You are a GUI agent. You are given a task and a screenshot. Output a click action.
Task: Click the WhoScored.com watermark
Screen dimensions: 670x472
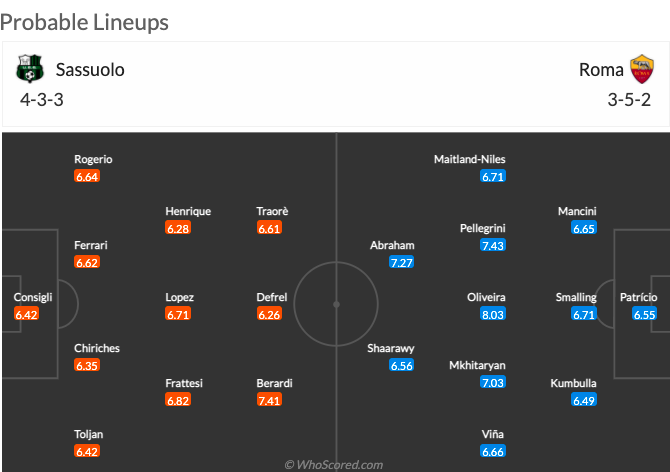click(x=334, y=464)
